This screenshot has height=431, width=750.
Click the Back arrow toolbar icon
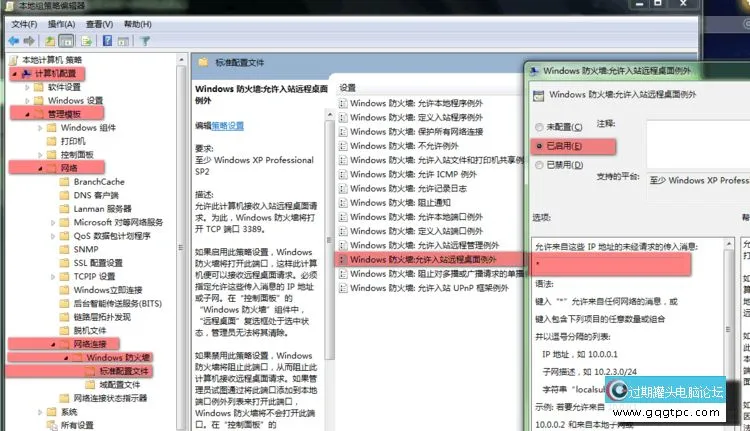(x=13, y=41)
